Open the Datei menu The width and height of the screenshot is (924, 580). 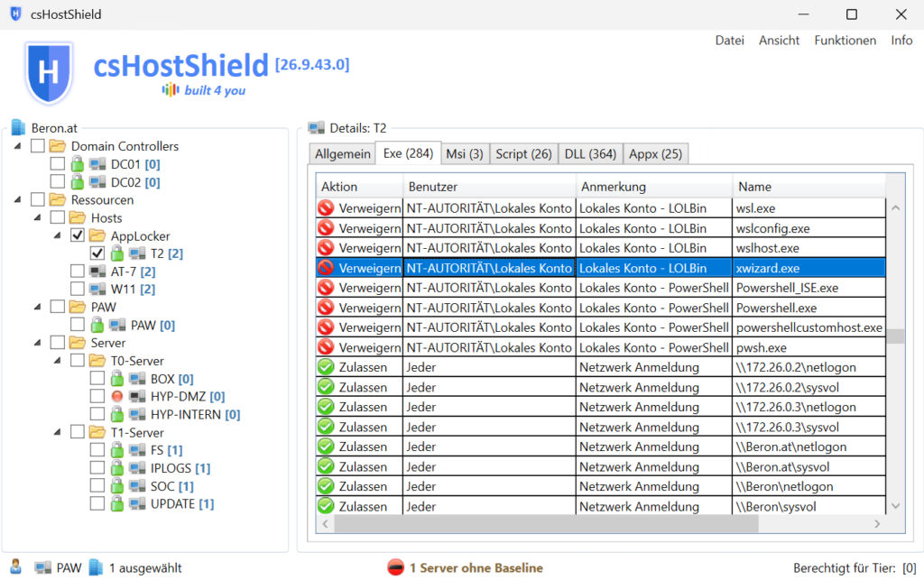[729, 40]
